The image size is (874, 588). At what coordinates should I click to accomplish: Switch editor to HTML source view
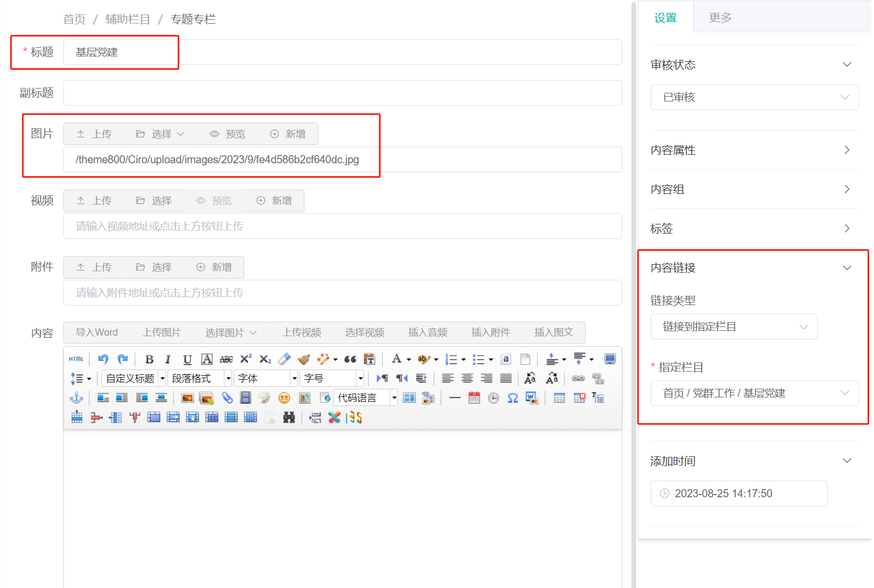pos(76,359)
